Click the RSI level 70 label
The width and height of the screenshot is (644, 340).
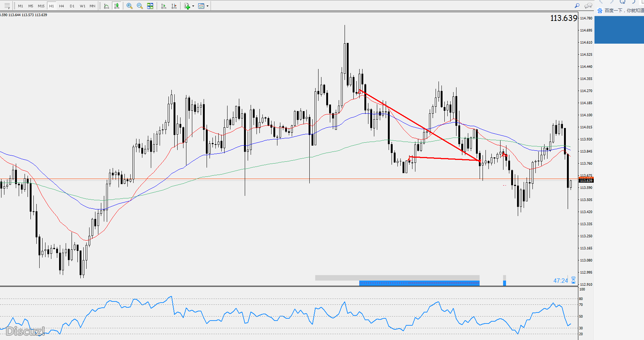581,305
